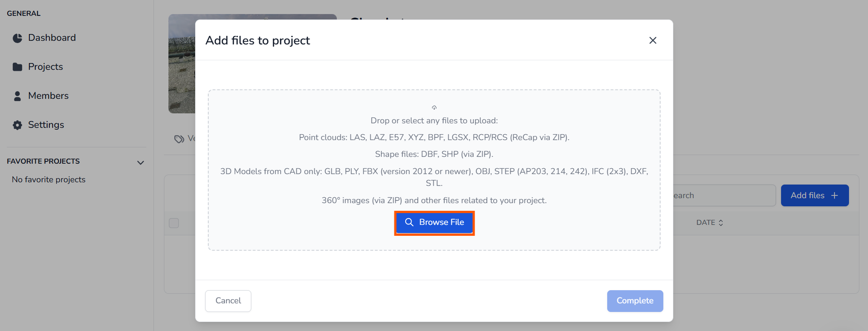Close the Add files to project dialog
The height and width of the screenshot is (331, 868).
(652, 40)
